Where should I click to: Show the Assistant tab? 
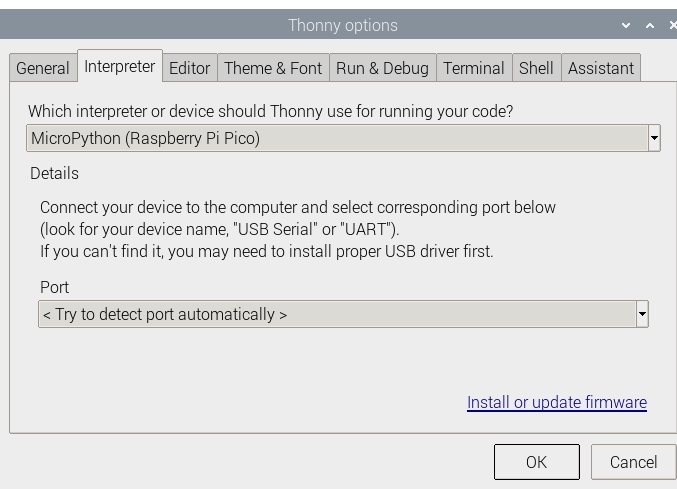point(600,68)
